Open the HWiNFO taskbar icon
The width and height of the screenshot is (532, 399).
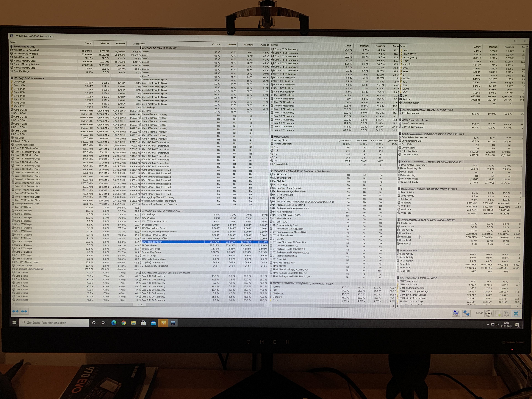(x=173, y=323)
